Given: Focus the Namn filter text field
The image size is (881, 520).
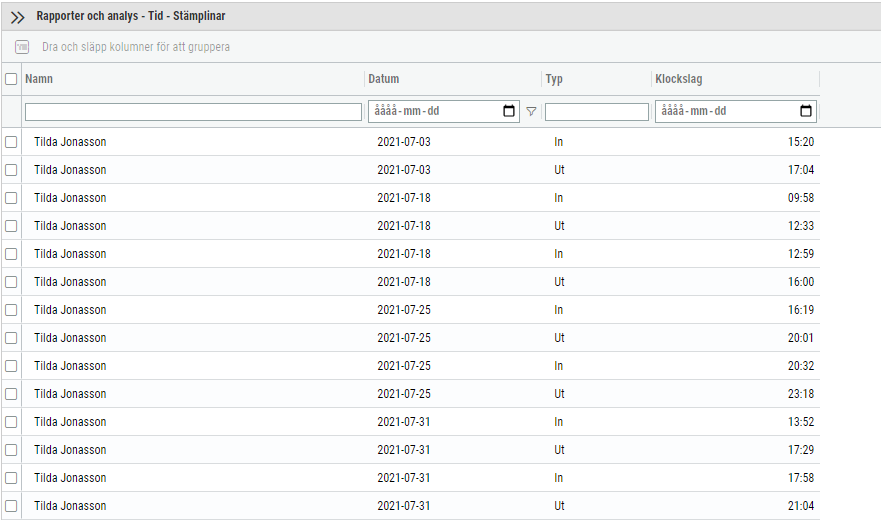Looking at the screenshot, I should point(193,112).
